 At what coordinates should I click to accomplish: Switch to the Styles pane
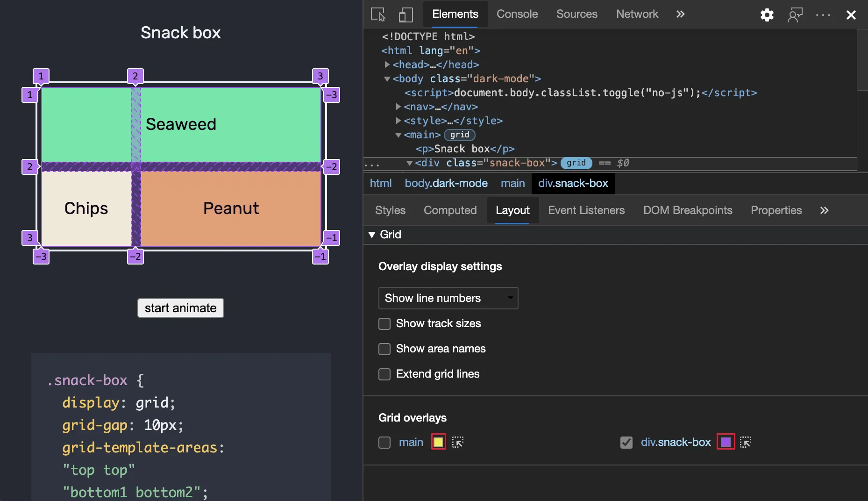(x=390, y=210)
